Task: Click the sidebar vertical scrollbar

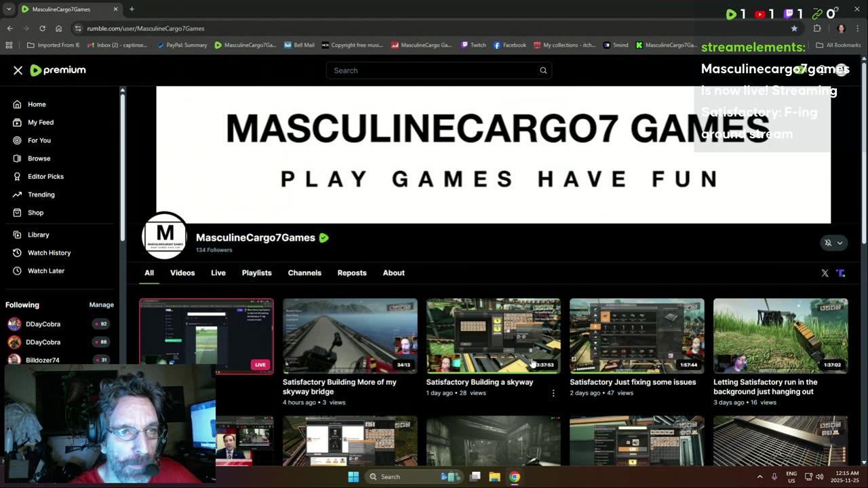Action: coord(122,166)
